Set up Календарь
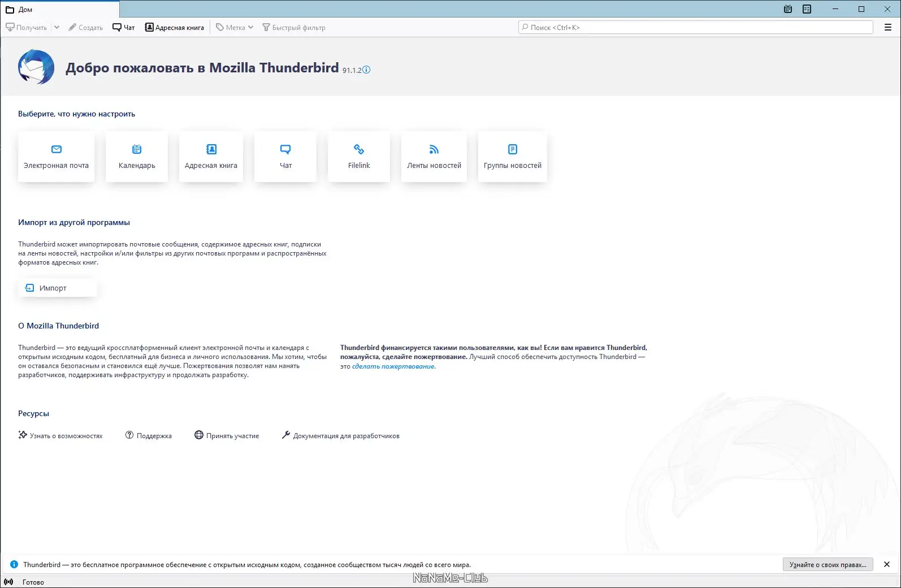 point(137,157)
